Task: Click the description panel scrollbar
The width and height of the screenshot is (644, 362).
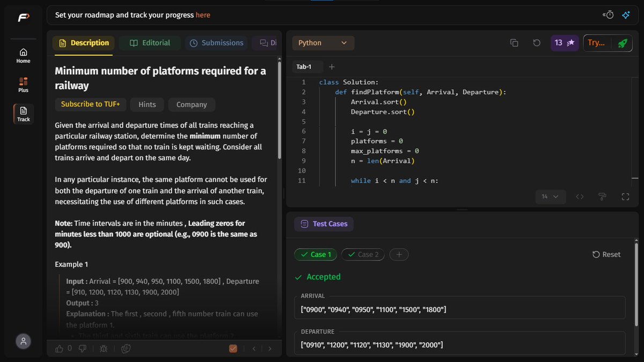Action: pyautogui.click(x=279, y=110)
